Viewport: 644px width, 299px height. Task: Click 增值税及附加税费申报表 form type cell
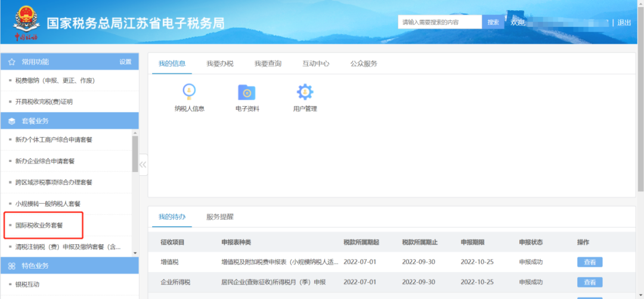pos(280,262)
